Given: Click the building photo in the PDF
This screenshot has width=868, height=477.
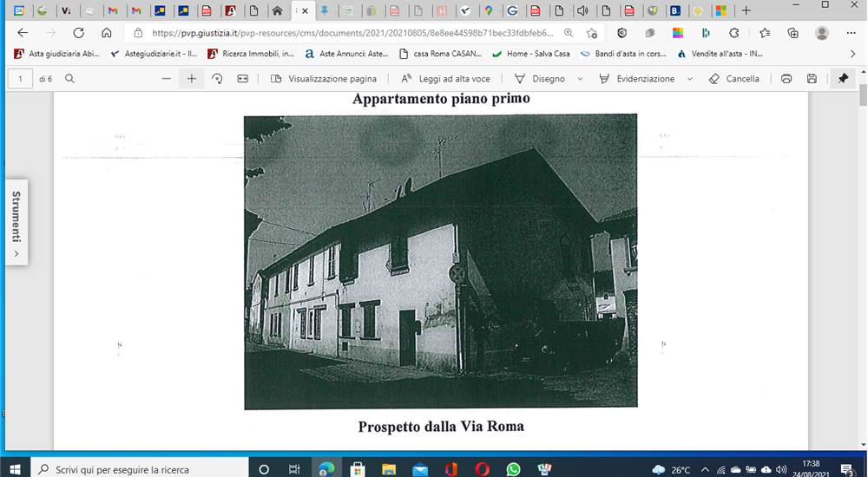Looking at the screenshot, I should 441,262.
